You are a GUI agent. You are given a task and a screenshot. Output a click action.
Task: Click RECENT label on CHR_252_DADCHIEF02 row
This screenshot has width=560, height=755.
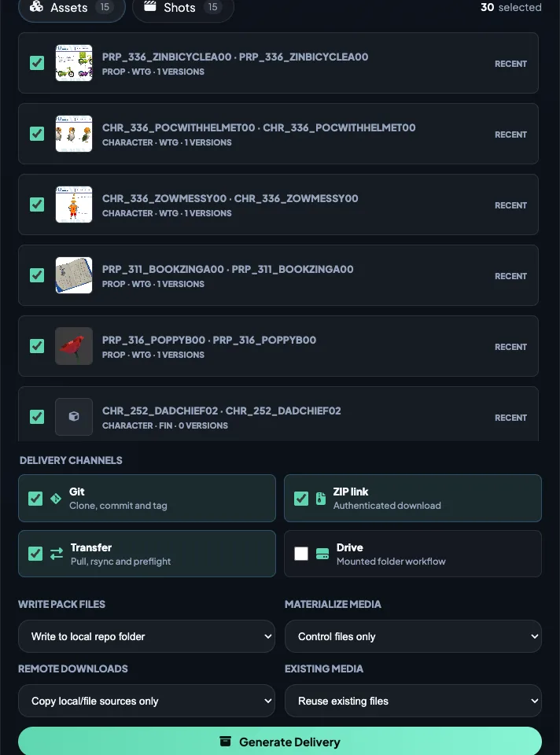(x=510, y=418)
